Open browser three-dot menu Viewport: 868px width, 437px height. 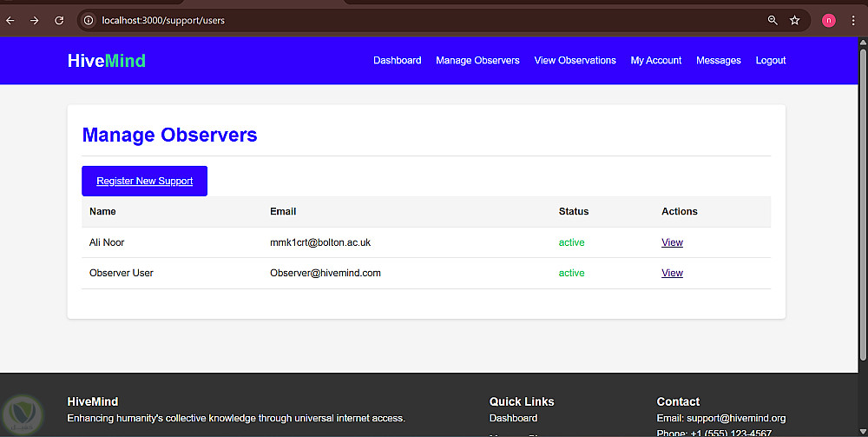[x=853, y=21]
